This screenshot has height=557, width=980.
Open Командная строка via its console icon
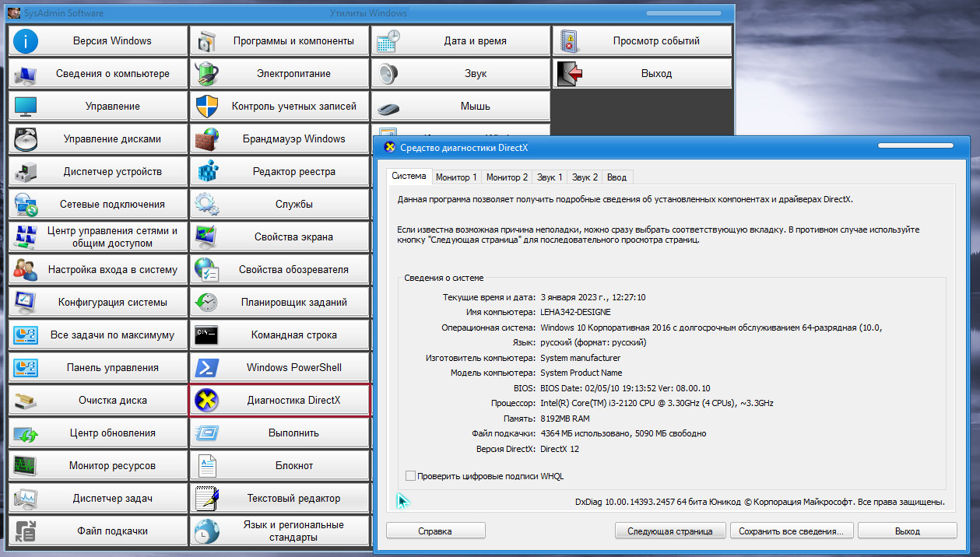point(207,335)
